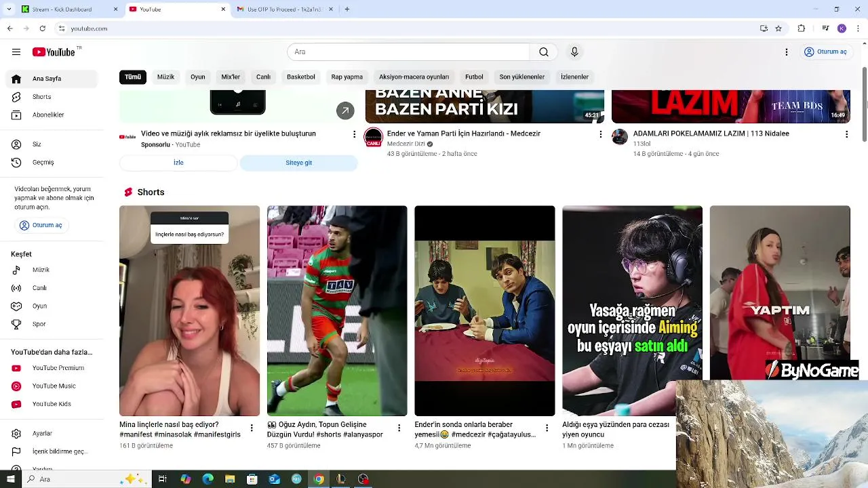Click the sidebar Oturum aç button
This screenshot has height=488, width=868.
click(41, 225)
